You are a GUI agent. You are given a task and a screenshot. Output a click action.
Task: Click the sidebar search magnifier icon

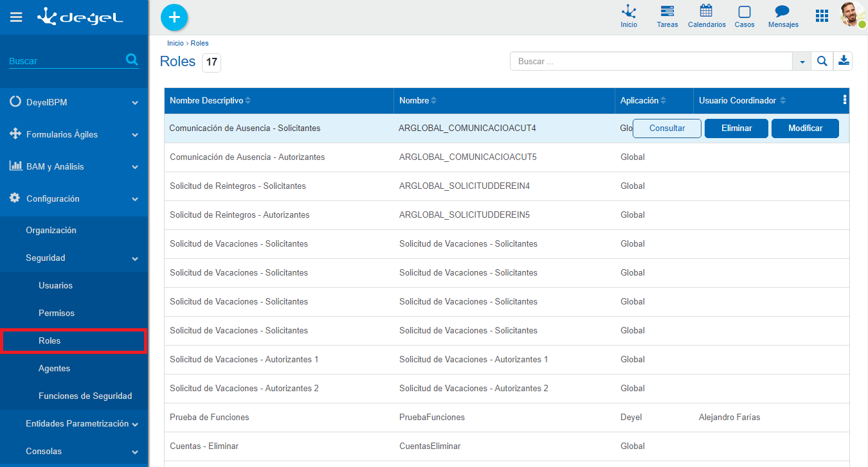[x=132, y=60]
